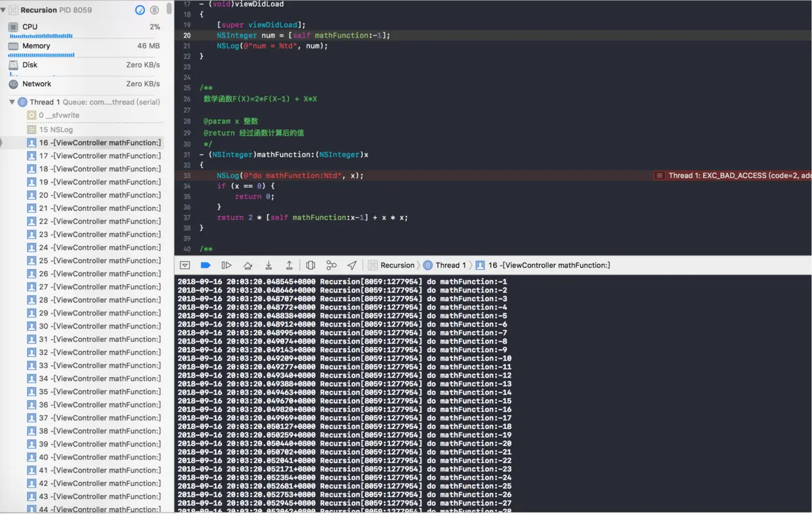Viewport: 812px width, 514px height.
Task: Open the Network gauge report
Action: (84, 84)
